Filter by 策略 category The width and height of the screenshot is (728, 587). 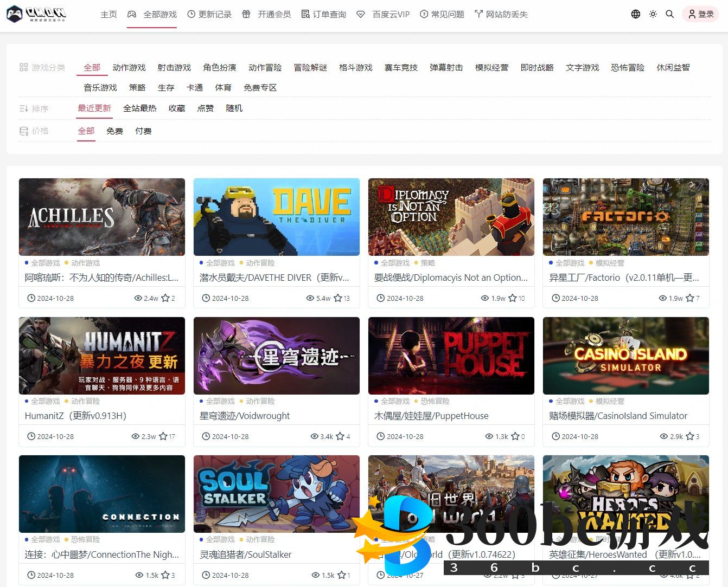point(137,87)
